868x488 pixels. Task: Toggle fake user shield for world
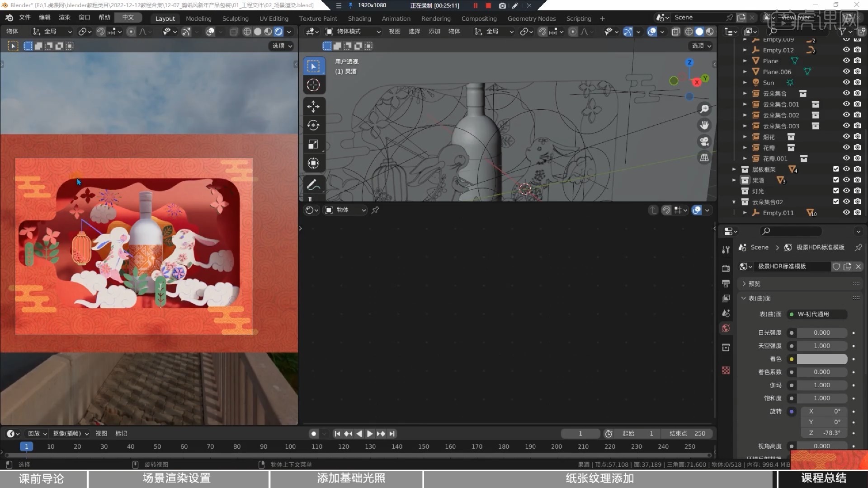[x=836, y=267]
